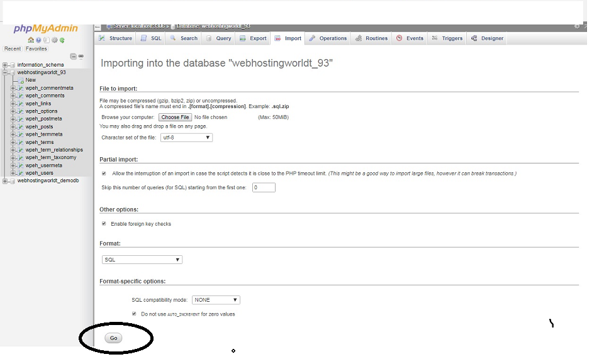Click the Choose File button
Image resolution: width=604 pixels, height=364 pixels.
pos(175,117)
